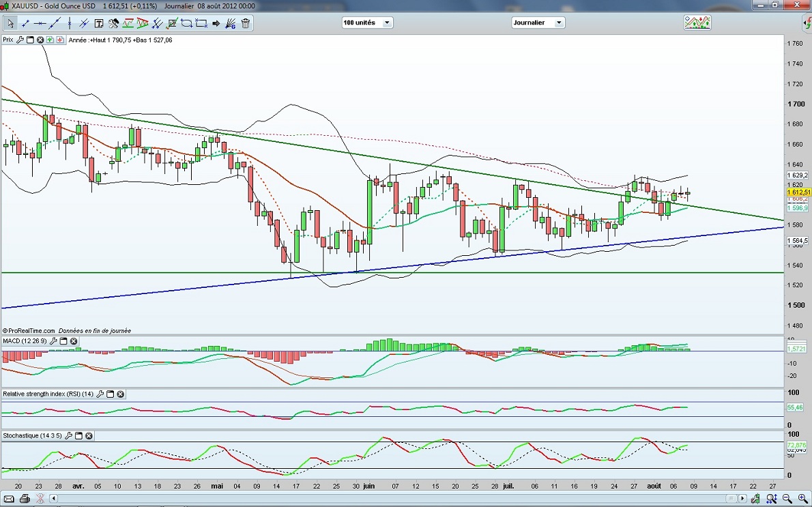Screen dimensions: 812x507
Task: Select the text annotation tool
Action: coord(99,23)
